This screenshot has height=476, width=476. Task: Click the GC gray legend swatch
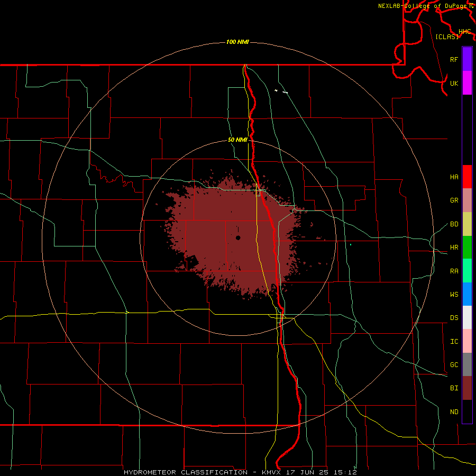tap(467, 364)
